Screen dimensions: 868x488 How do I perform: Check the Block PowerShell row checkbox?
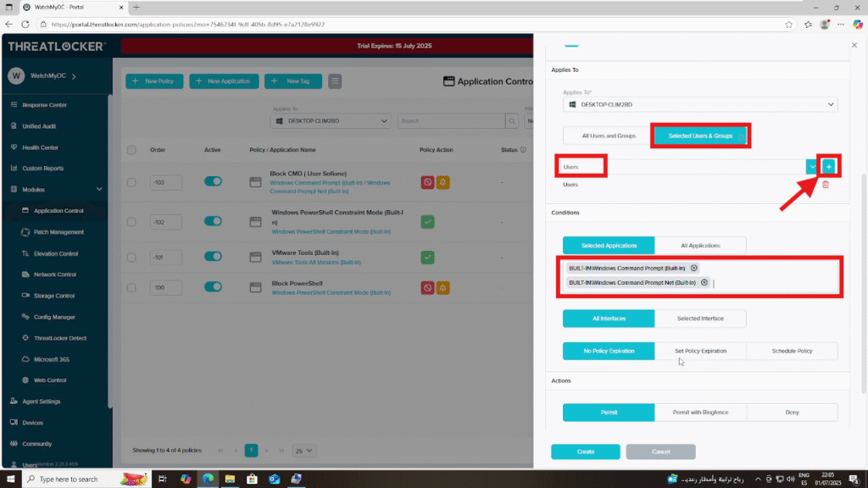click(131, 288)
